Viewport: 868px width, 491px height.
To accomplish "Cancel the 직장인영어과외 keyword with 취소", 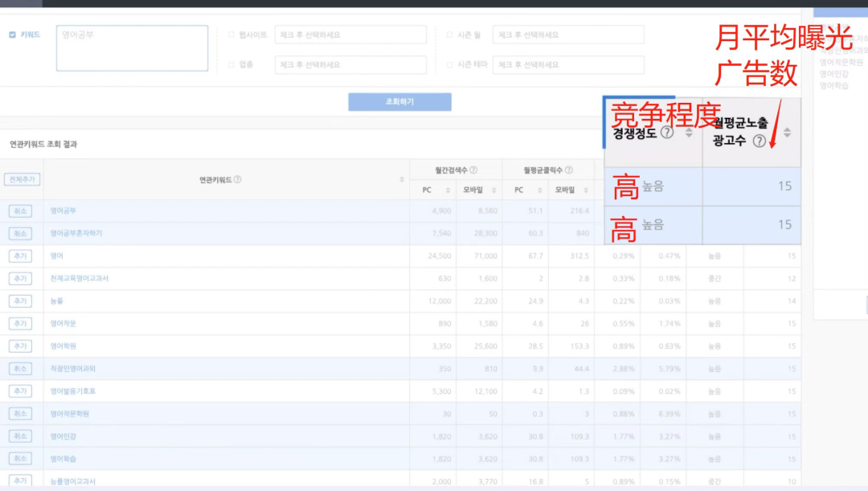I will click(20, 369).
